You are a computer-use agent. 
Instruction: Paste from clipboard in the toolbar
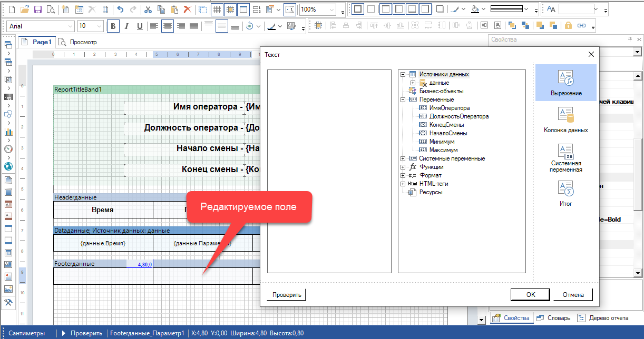[175, 9]
